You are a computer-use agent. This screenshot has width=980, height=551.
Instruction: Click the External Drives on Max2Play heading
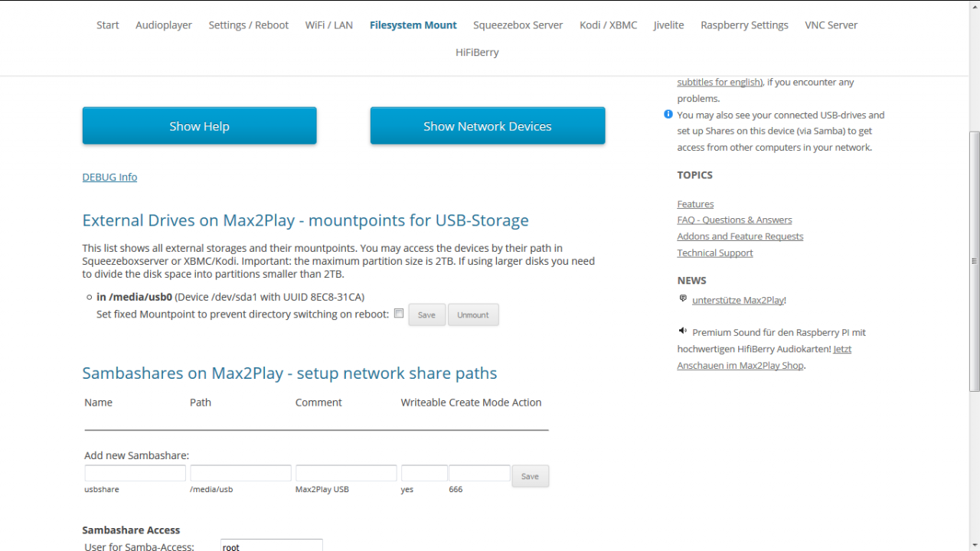(x=305, y=220)
